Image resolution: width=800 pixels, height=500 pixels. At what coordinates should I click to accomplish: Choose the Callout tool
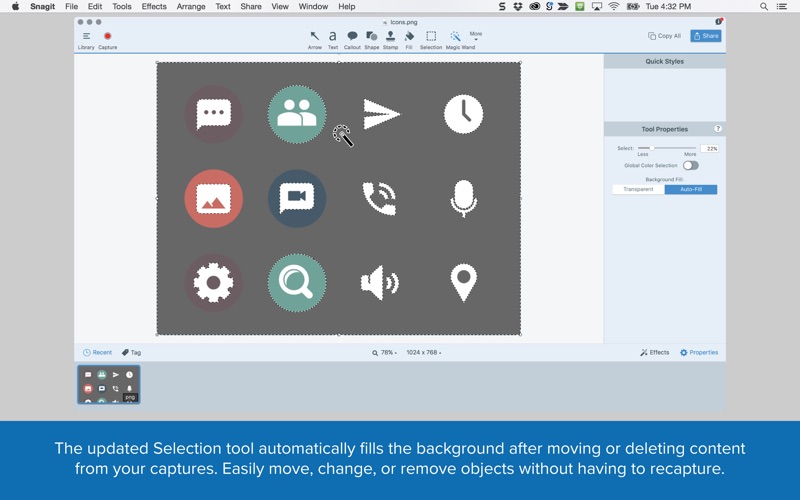tap(352, 38)
